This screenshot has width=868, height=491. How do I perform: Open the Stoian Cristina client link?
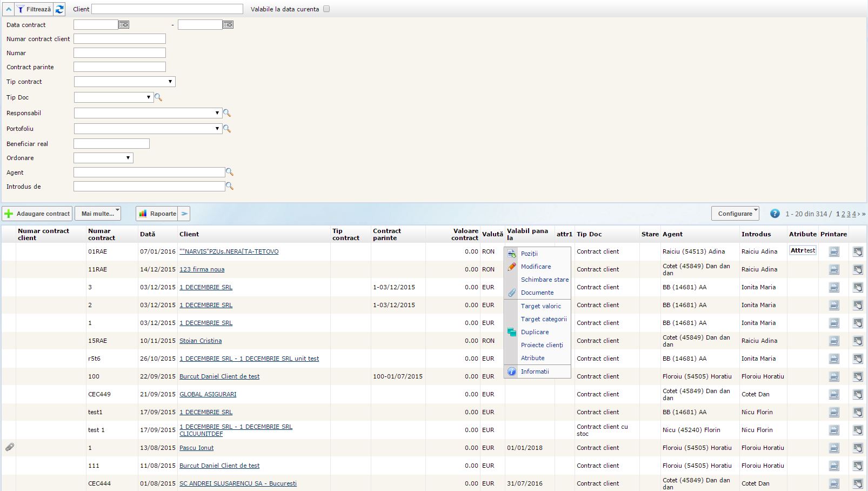coord(201,341)
